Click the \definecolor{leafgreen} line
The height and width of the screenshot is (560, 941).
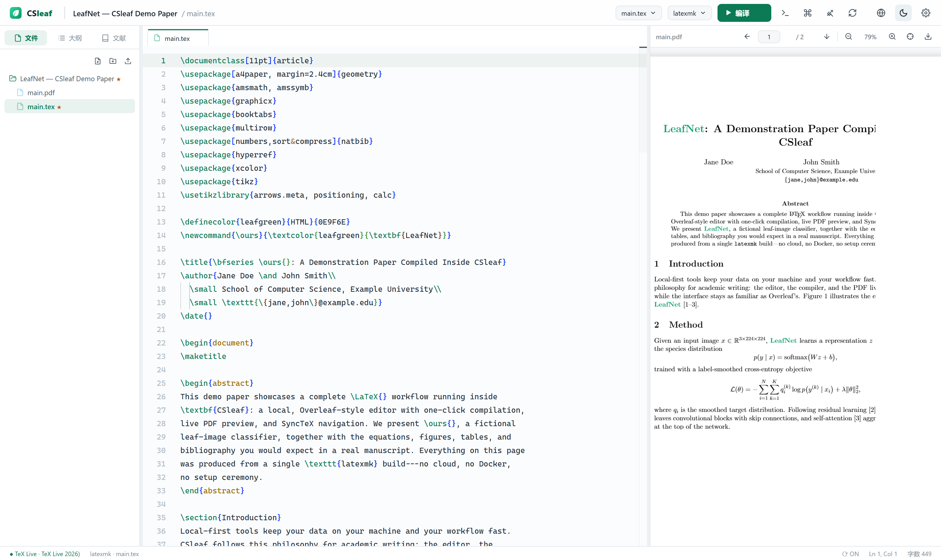pos(265,222)
